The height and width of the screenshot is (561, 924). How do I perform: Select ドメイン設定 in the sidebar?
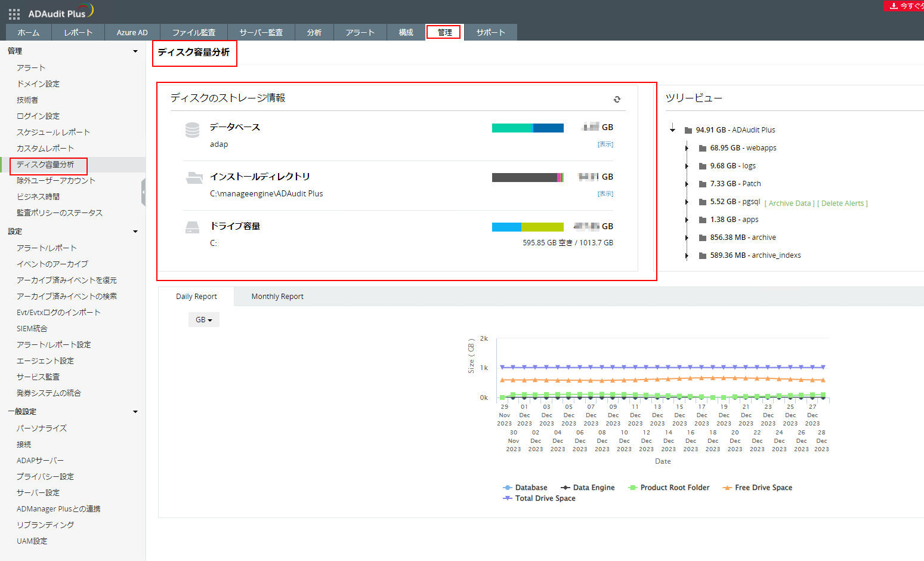click(38, 84)
